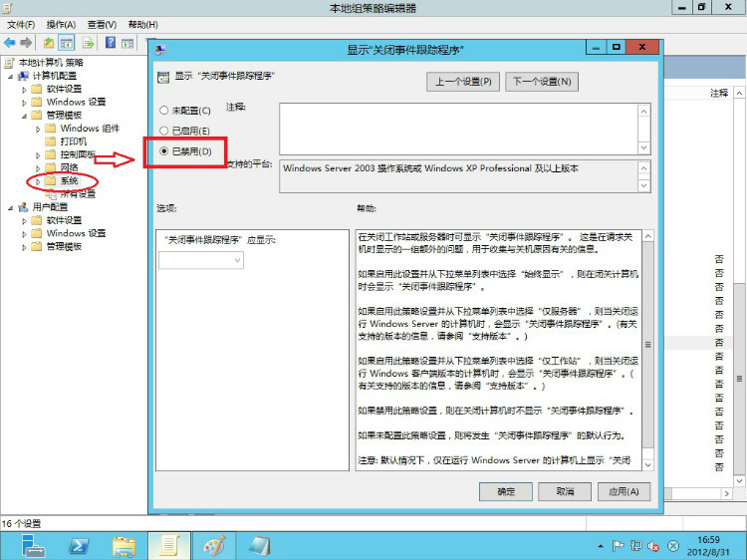
Task: Open File Explorer from the taskbar
Action: (x=124, y=545)
